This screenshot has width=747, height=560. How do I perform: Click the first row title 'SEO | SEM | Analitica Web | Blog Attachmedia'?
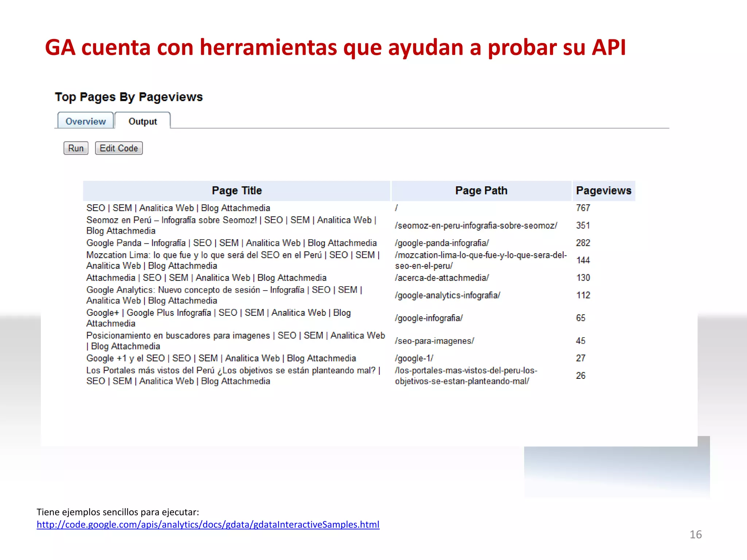(x=178, y=208)
